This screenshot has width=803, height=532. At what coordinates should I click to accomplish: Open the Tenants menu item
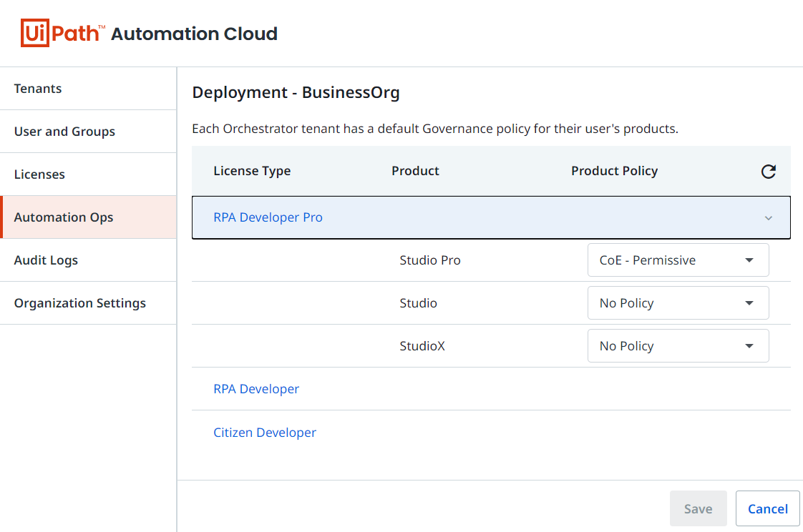coord(88,89)
